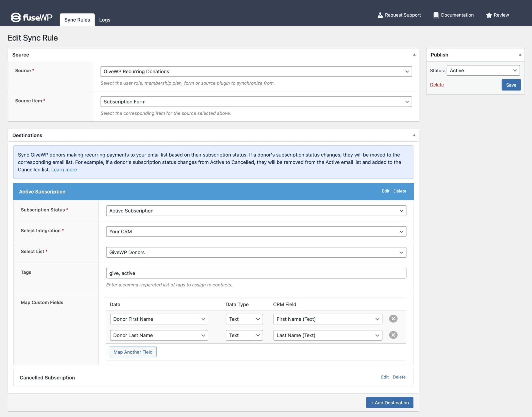Click the Review star icon
The image size is (532, 417).
[489, 15]
